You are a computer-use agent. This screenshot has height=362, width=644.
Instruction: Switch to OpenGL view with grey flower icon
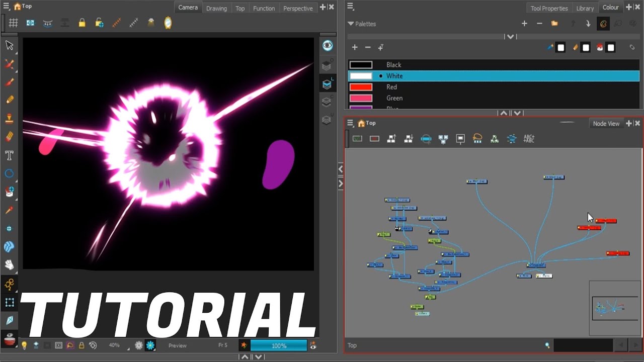coord(139,345)
